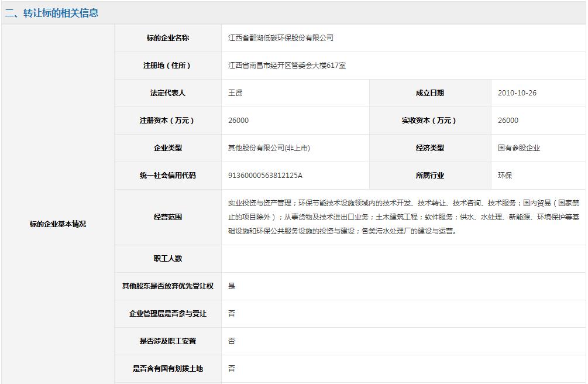Click the business scope description text

[x=404, y=217]
